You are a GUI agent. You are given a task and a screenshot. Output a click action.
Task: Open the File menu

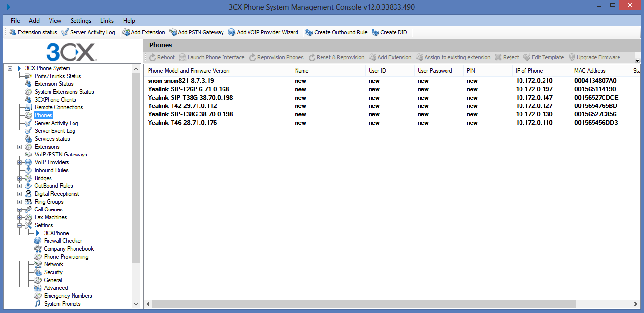point(15,21)
